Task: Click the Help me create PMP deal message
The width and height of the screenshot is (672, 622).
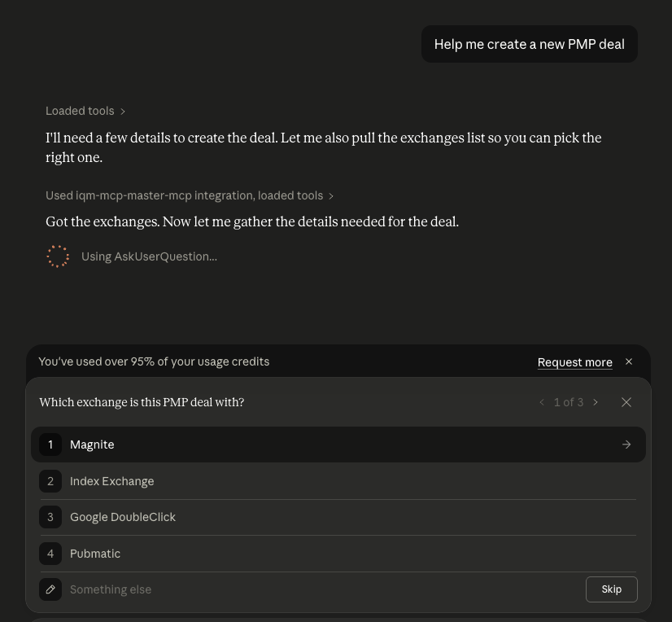Action: pyautogui.click(x=530, y=44)
